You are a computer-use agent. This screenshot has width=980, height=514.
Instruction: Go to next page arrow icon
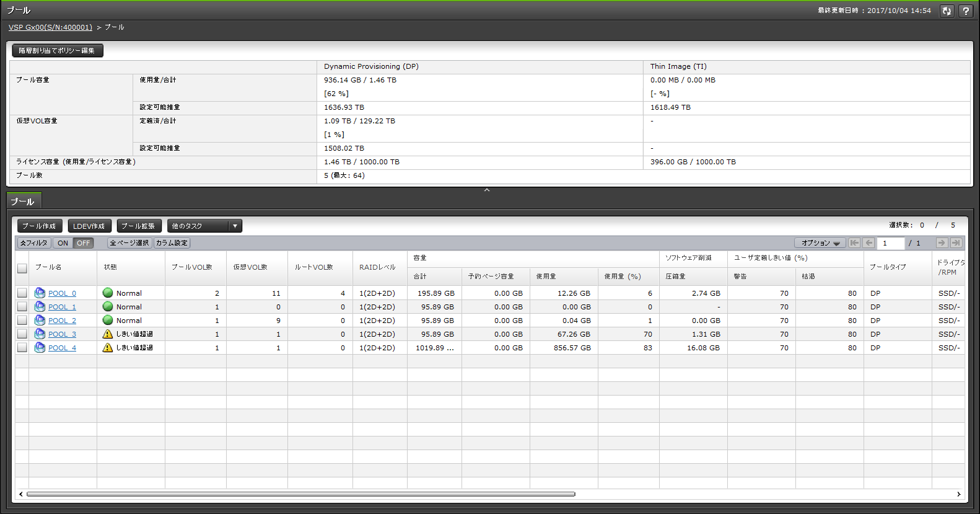point(942,243)
